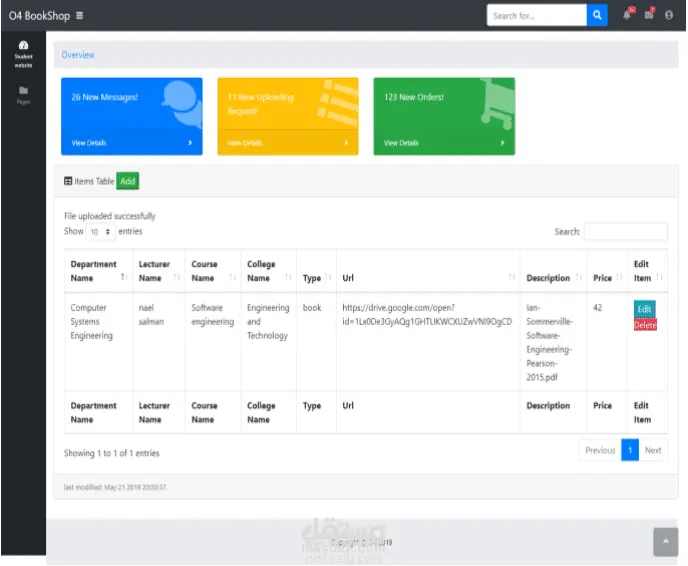Viewport: 688px width, 566px height.
Task: Sort table by Price column
Action: [x=607, y=271]
